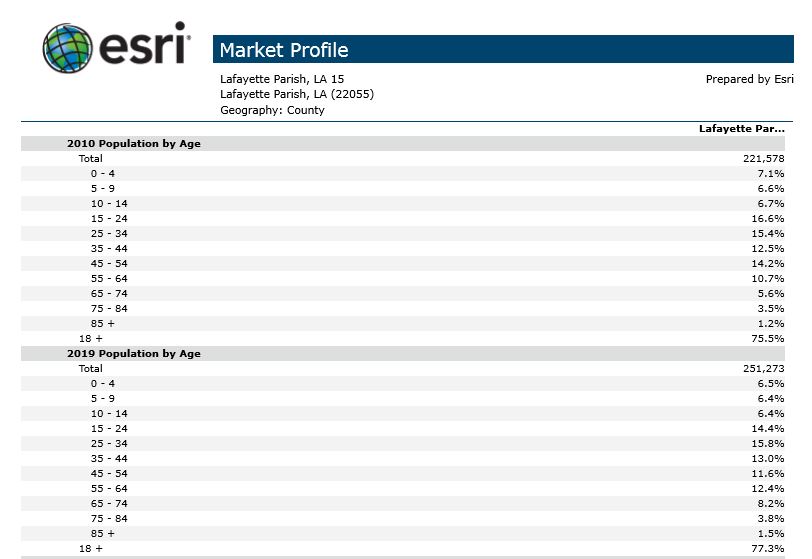The height and width of the screenshot is (559, 812).
Task: Click the 2019 value 6.5% for ages 0 - 4
Action: pyautogui.click(x=771, y=384)
